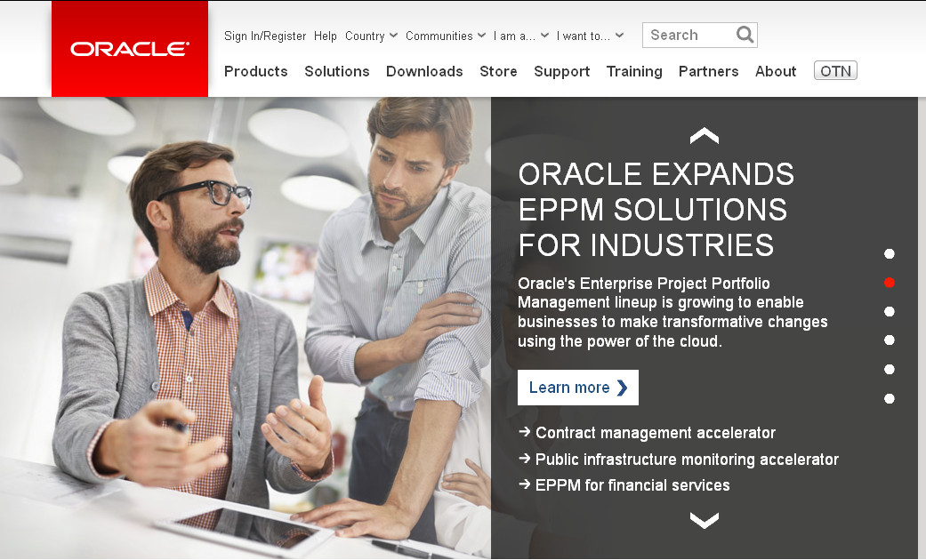The height and width of the screenshot is (560, 926).
Task: Click the search magnifier icon
Action: coord(745,35)
